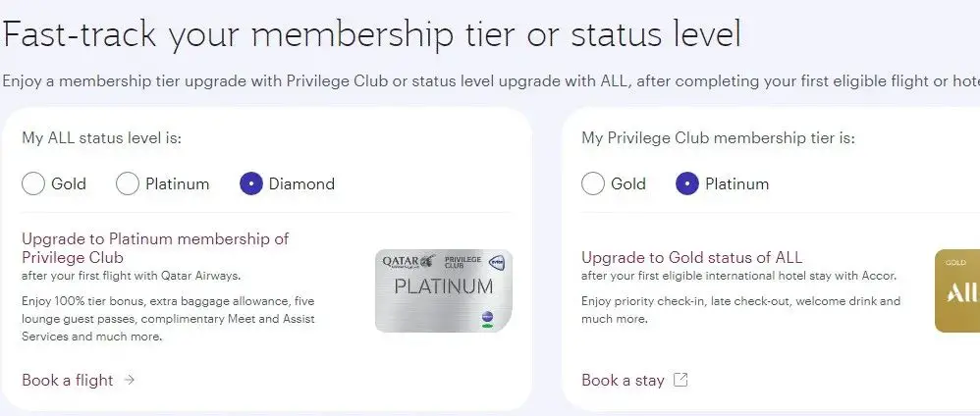Choose Platinum for ALL status level

pos(128,183)
